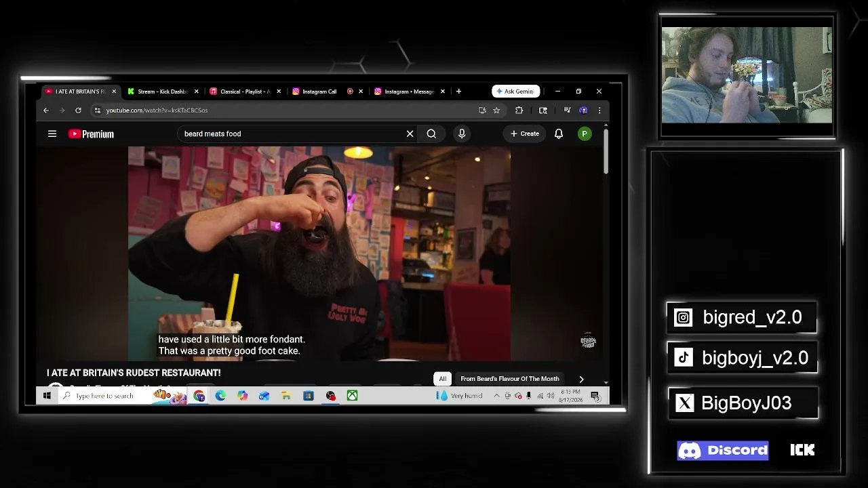Open the Chrome three-dot menu
868x488 pixels.
point(599,110)
